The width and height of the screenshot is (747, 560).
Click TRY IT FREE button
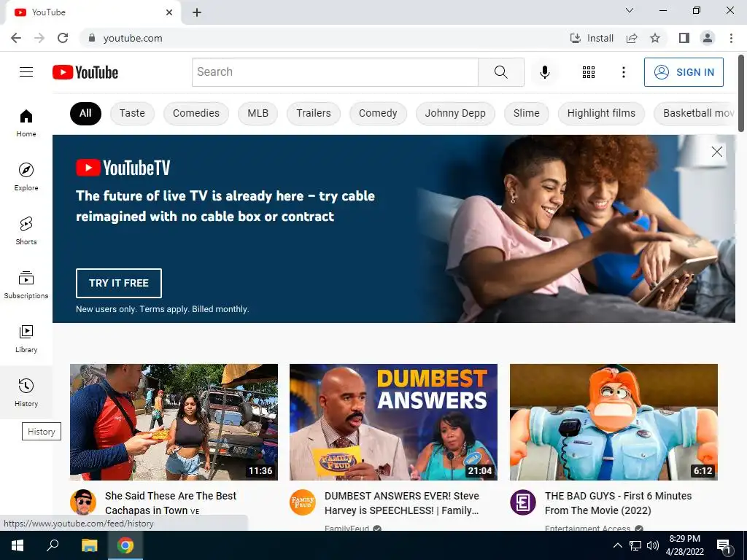(x=119, y=283)
